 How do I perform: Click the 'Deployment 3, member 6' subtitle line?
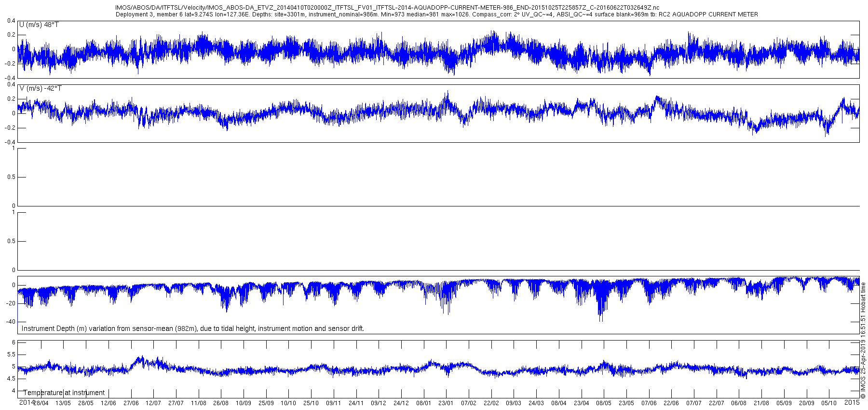[436, 14]
